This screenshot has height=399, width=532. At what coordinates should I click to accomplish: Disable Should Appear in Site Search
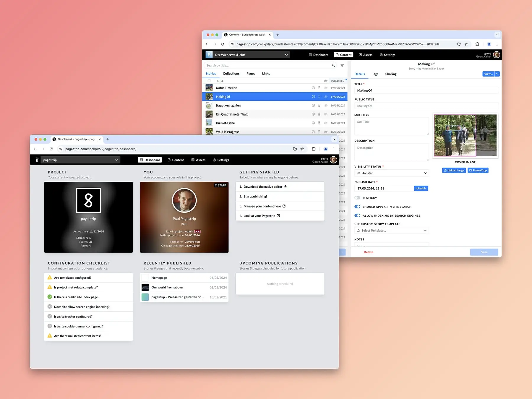coord(357,207)
